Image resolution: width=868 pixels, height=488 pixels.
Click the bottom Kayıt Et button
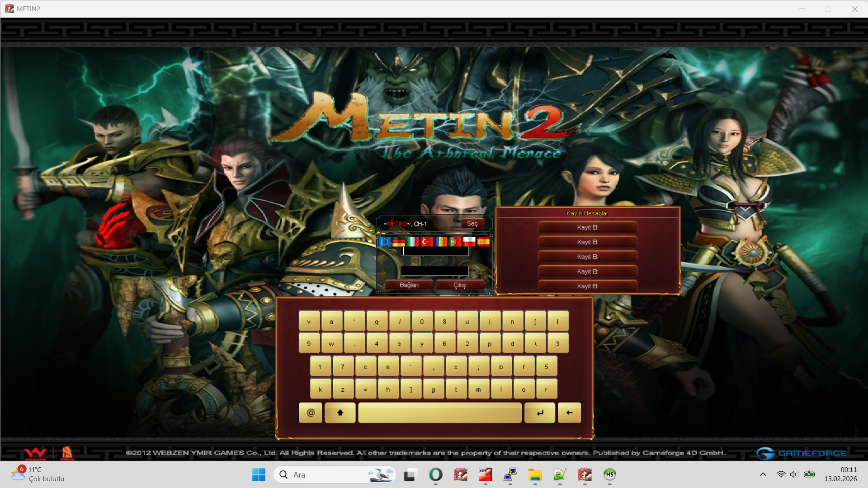tap(587, 286)
